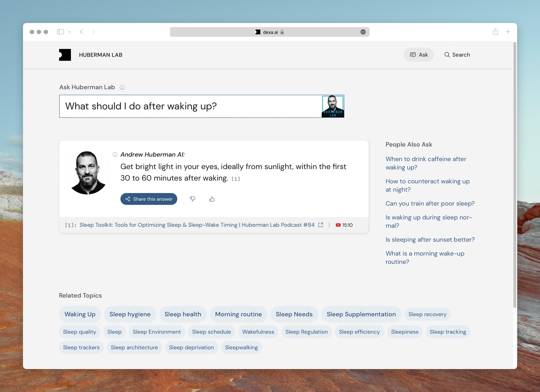Image resolution: width=540 pixels, height=392 pixels.
Task: Toggle the Safari sidebar
Action: pyautogui.click(x=60, y=32)
